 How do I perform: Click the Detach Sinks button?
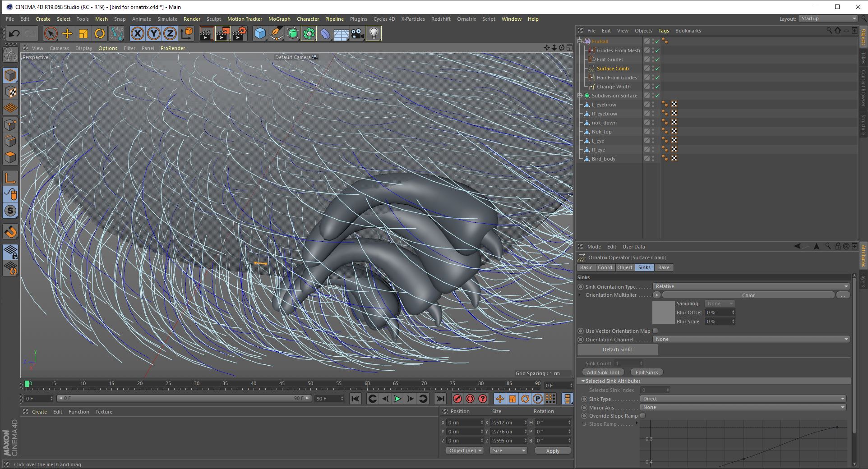pyautogui.click(x=617, y=350)
